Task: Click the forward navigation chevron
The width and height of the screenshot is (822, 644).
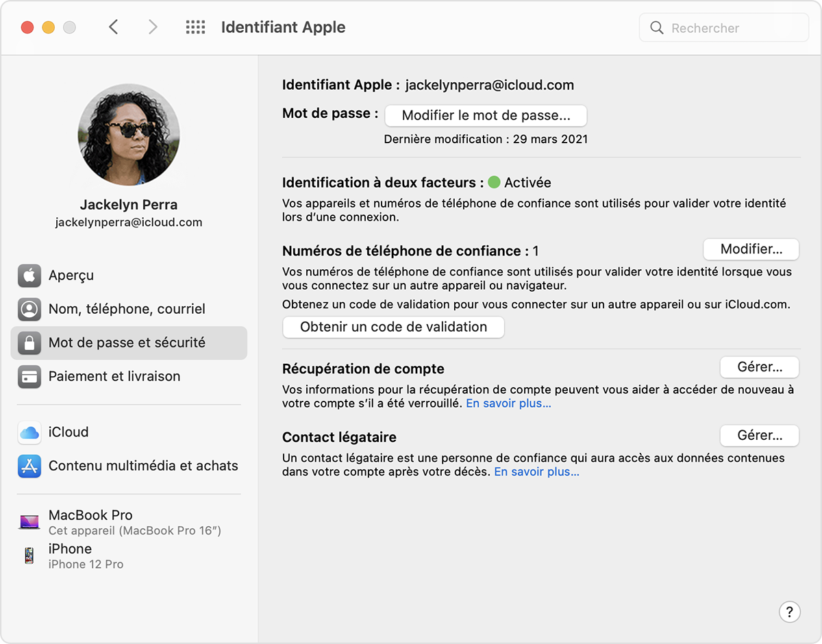Action: coord(153,27)
